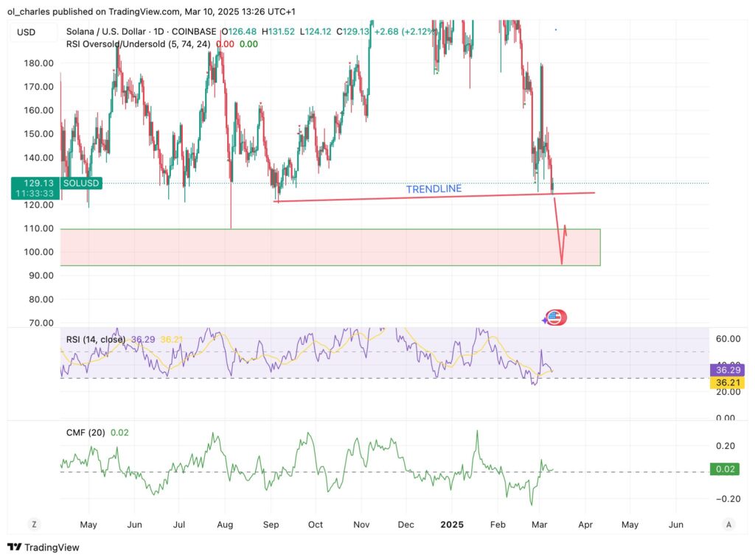Click the purple sparkle icon beside the flag

click(546, 319)
